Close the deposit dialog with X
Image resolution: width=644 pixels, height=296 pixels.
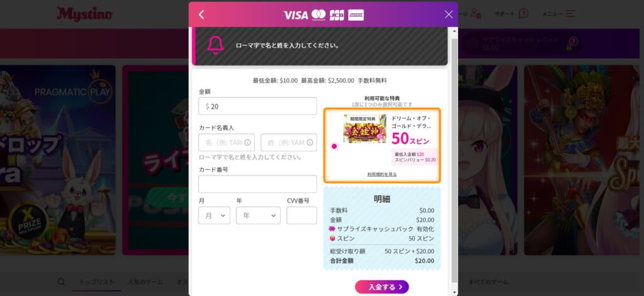(448, 14)
